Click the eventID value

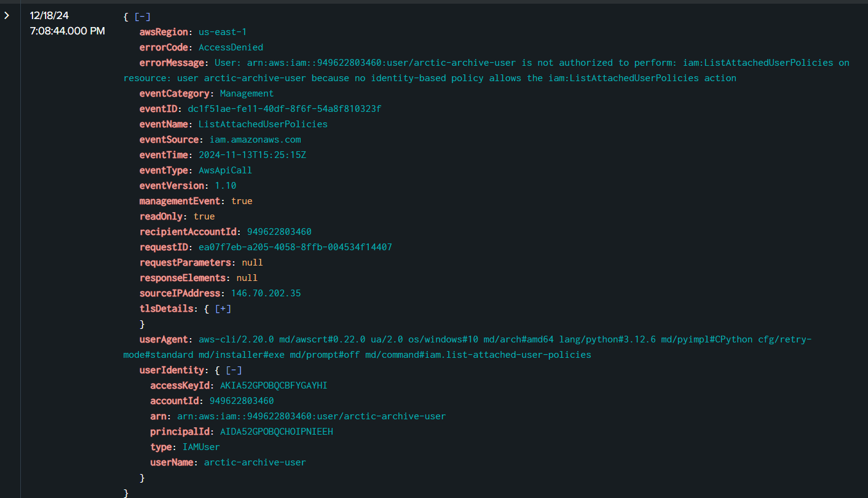click(284, 109)
